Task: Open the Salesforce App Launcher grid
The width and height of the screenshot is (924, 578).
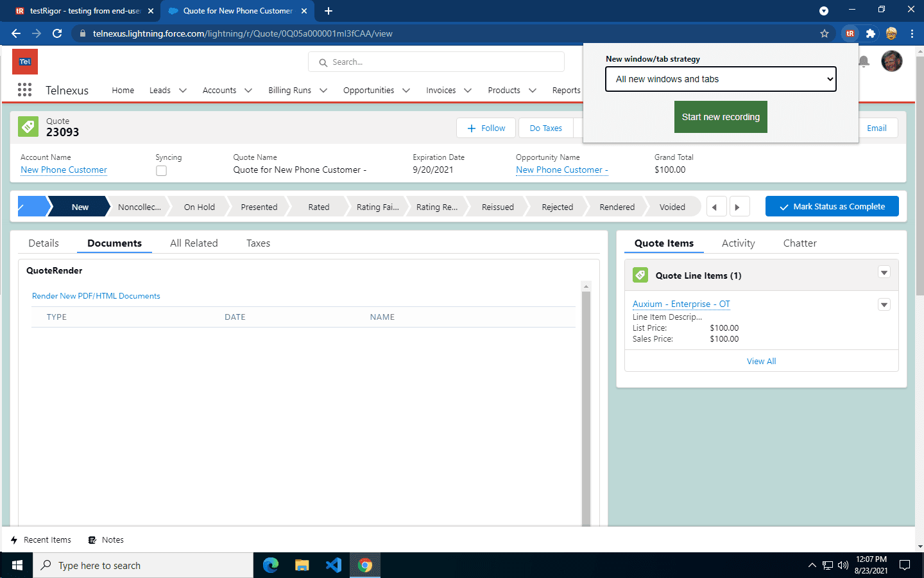Action: [24, 90]
